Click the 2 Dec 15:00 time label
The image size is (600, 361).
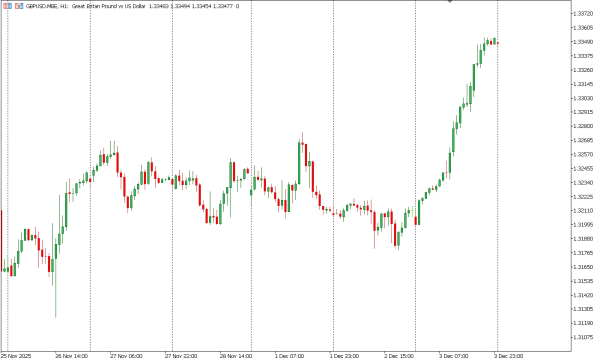click(399, 356)
